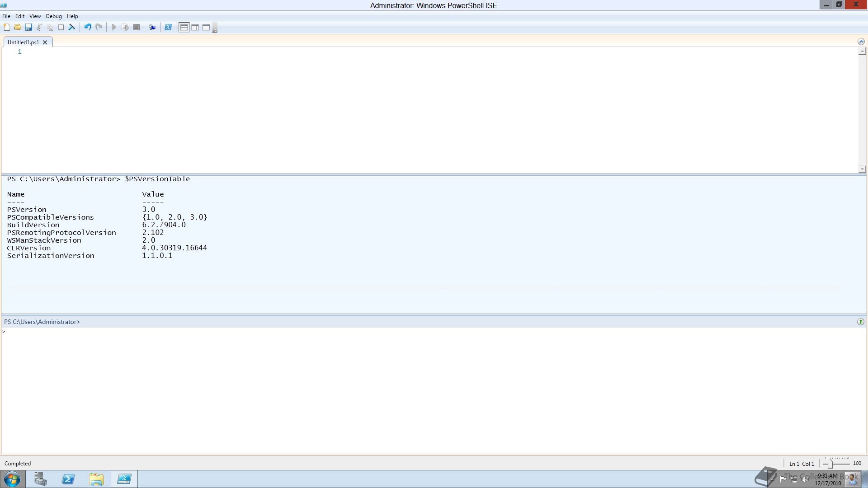The height and width of the screenshot is (488, 868).
Task: Copy selection using the Copy icon
Action: click(50, 28)
